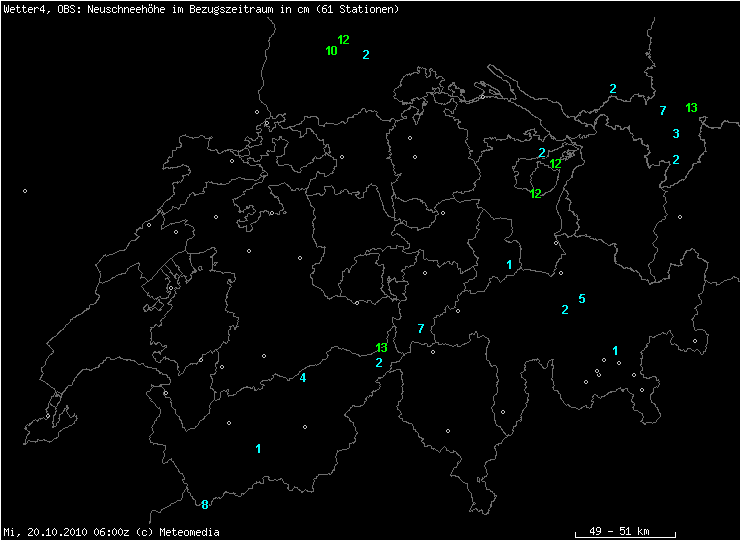740x540 pixels.
Task: Click the cyan 8 station value
Action: [205, 505]
